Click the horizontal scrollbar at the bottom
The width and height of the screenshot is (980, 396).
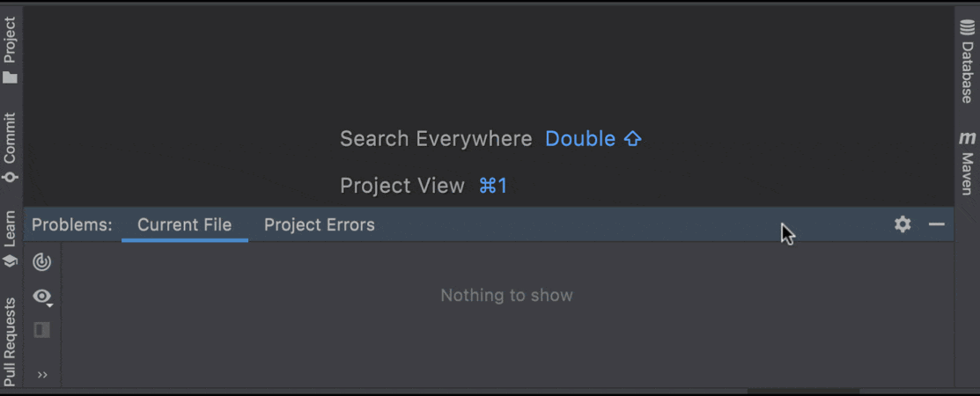(x=803, y=392)
